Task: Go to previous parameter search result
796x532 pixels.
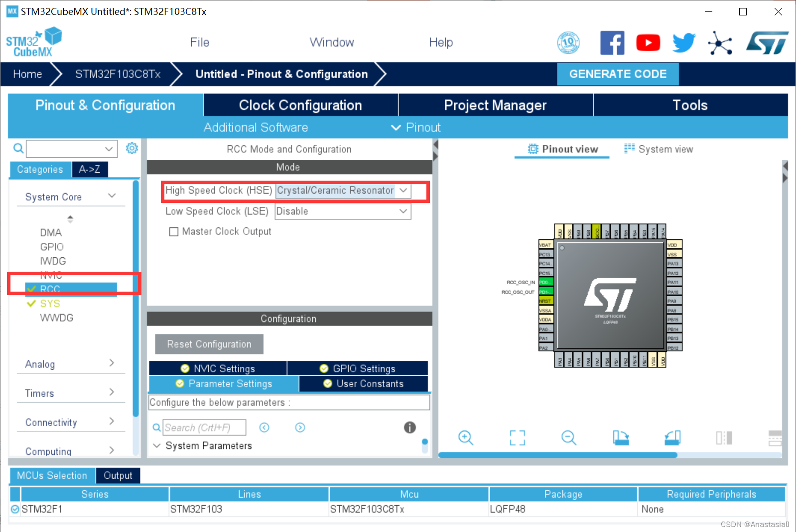Action: [265, 427]
